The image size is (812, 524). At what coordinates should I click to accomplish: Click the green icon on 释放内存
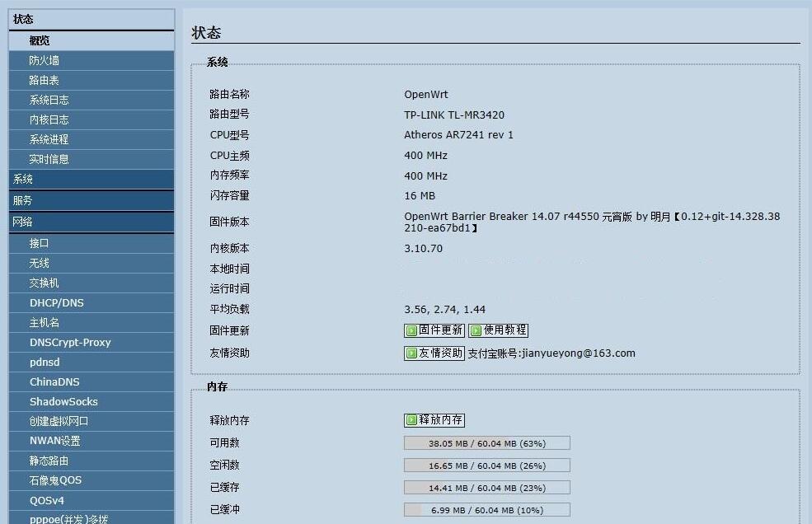click(411, 420)
